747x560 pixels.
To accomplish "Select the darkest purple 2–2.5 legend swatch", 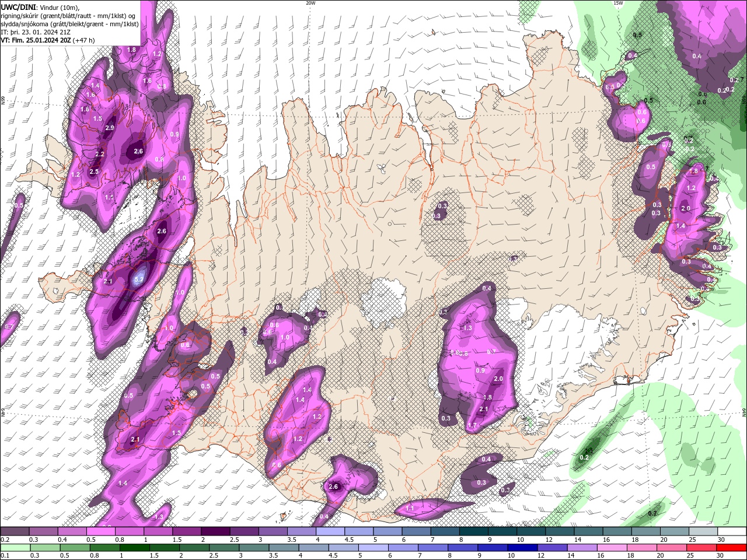I will tap(215, 531).
